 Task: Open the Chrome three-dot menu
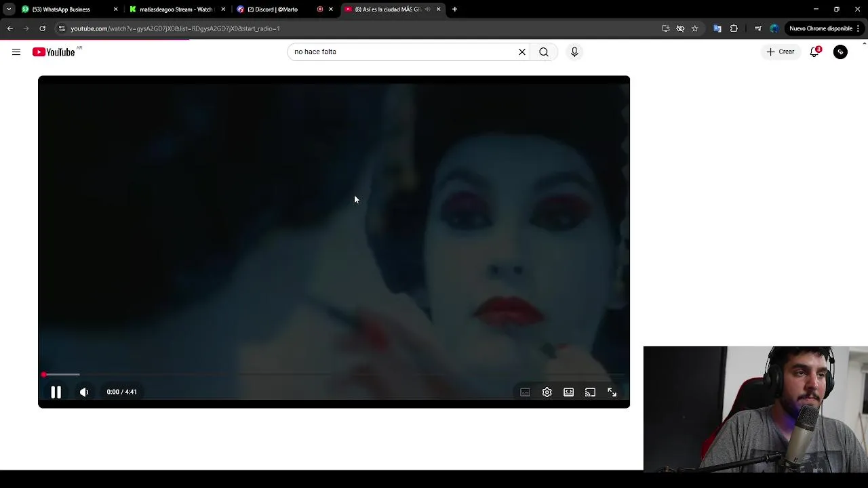859,28
